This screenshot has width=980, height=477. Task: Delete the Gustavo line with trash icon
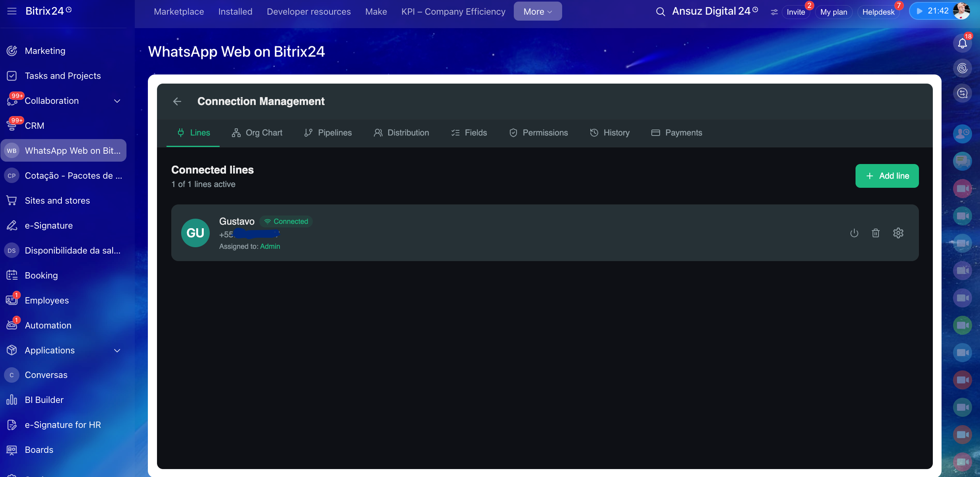coord(875,233)
